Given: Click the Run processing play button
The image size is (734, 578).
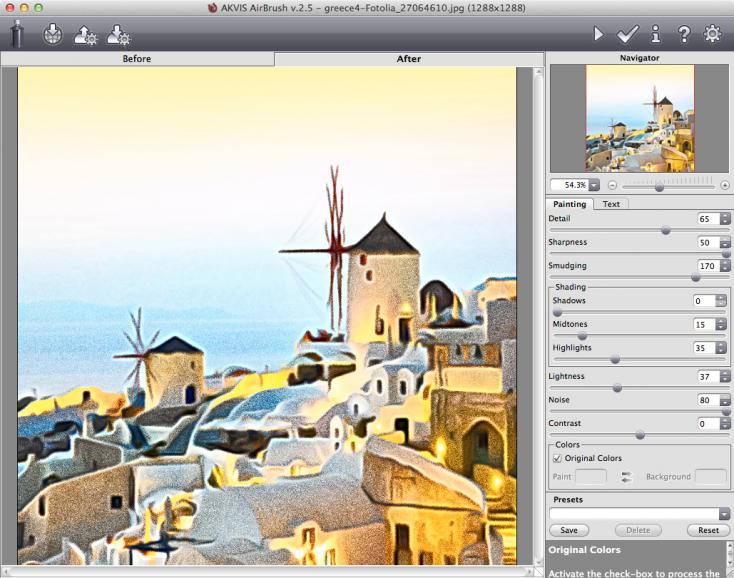Looking at the screenshot, I should [598, 34].
